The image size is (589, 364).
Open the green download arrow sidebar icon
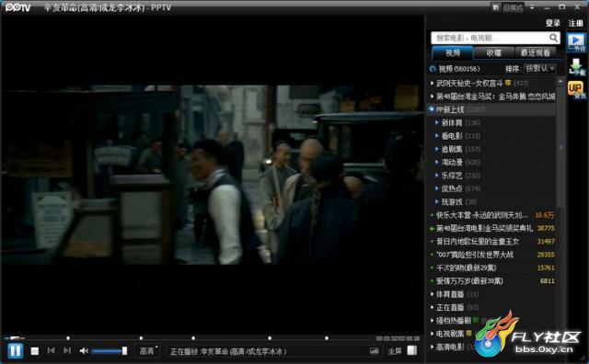click(x=576, y=67)
